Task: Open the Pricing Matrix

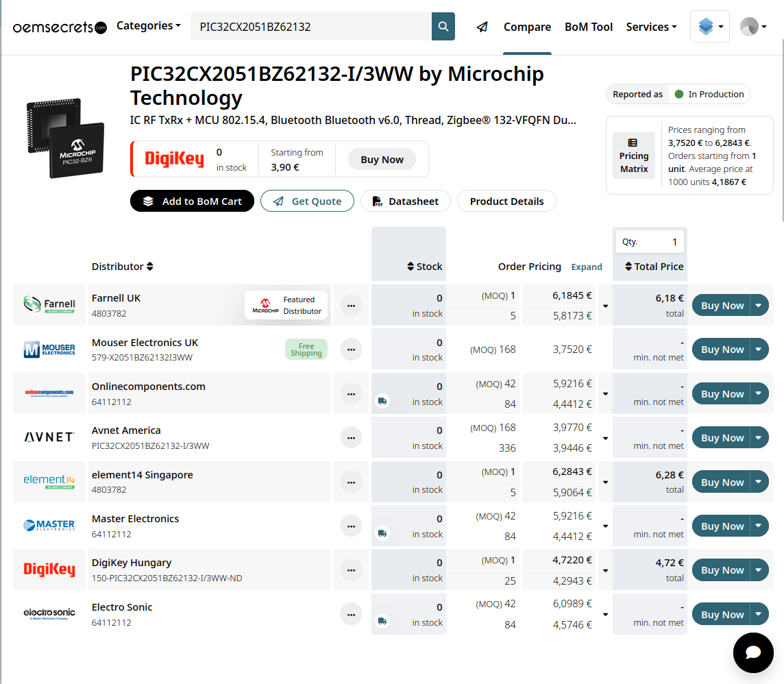Action: 634,156
